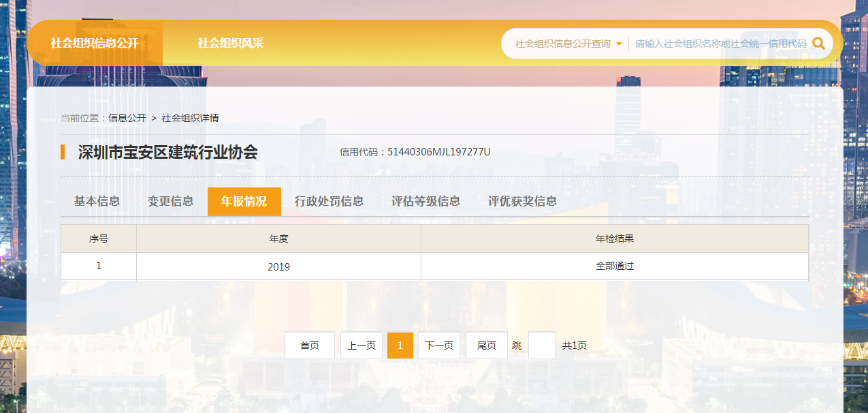Screen dimensions: 868x413
Task: Click the 社会组织详情 breadcrumb
Action: click(x=190, y=118)
